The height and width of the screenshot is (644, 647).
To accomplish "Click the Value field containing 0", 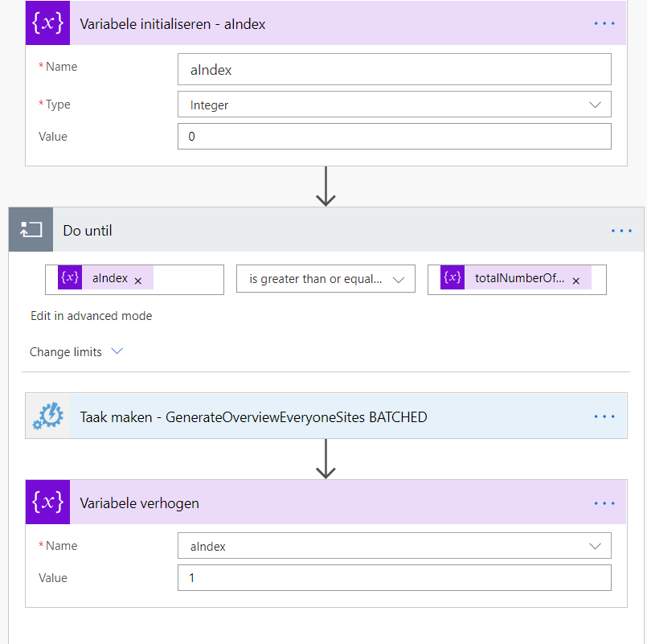I will click(x=395, y=136).
